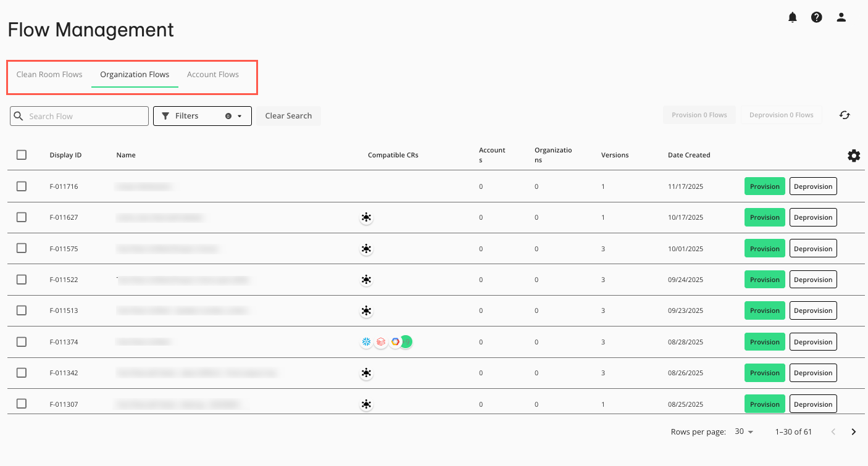
Task: Check the box for flow F-011522
Action: (22, 280)
